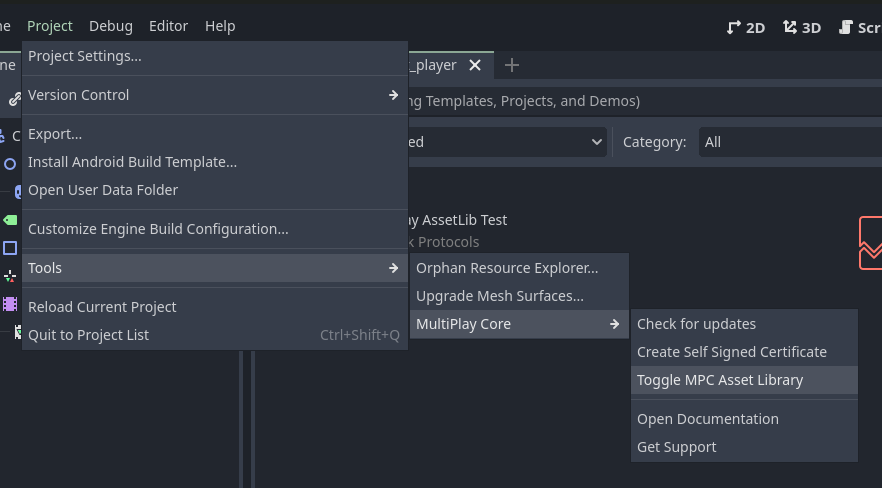Choose Quit to Project List
Screen dimensions: 882x488
tap(215, 335)
